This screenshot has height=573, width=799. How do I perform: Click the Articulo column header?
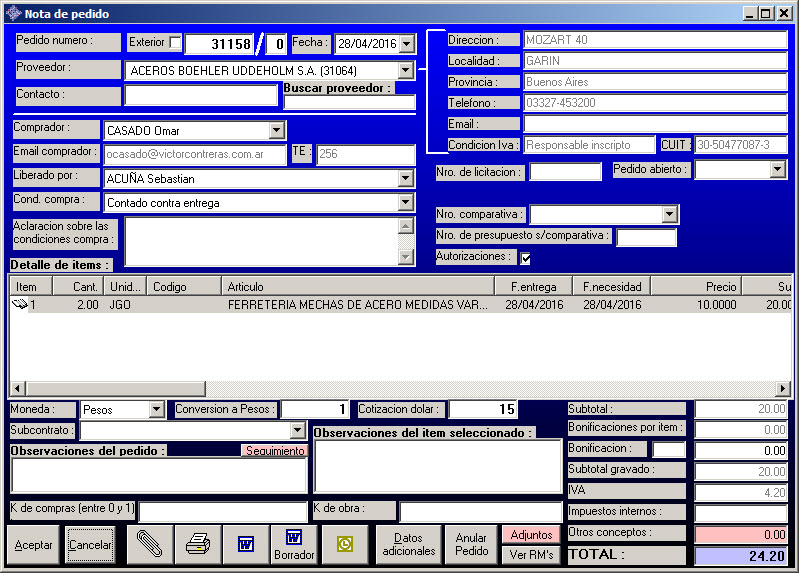360,287
